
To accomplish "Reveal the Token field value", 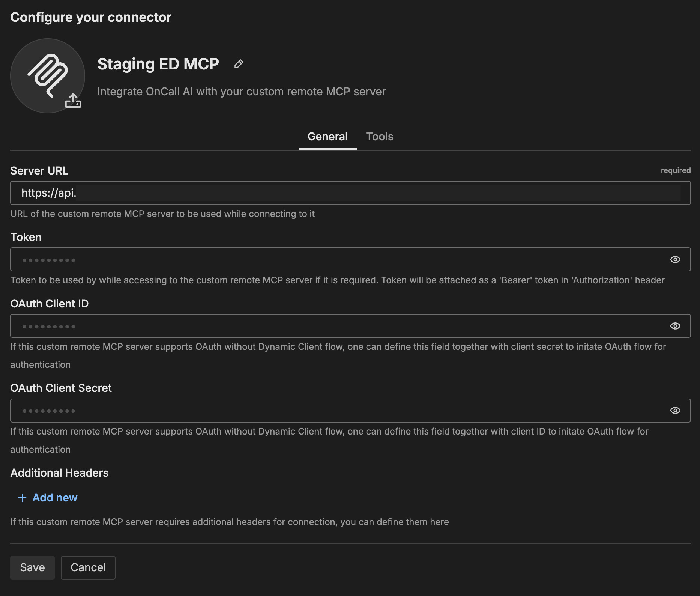I will (675, 260).
